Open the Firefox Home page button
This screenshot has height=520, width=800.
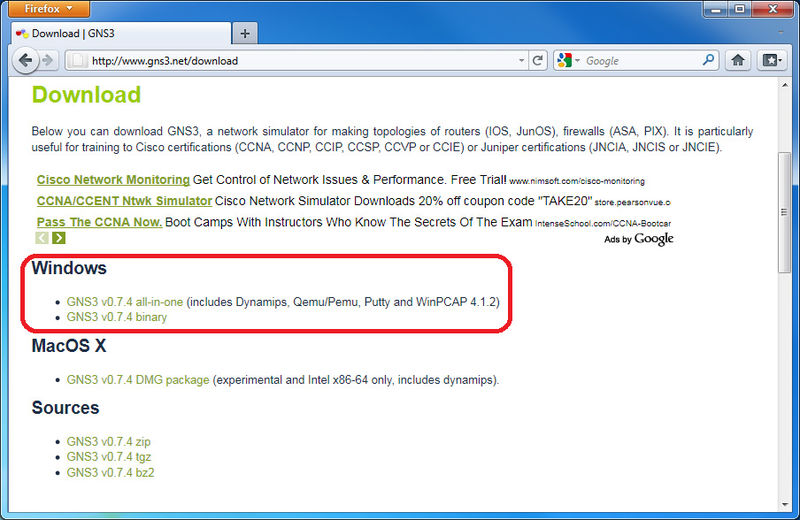[738, 60]
